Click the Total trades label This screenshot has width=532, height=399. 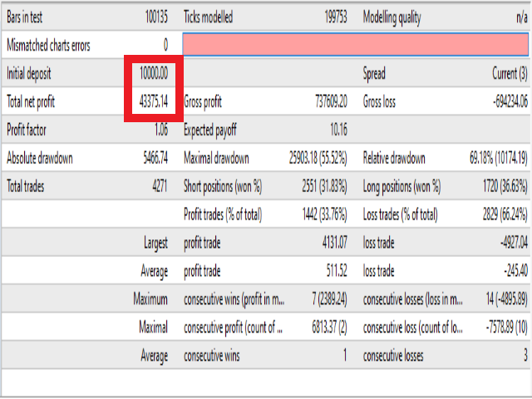coord(26,186)
